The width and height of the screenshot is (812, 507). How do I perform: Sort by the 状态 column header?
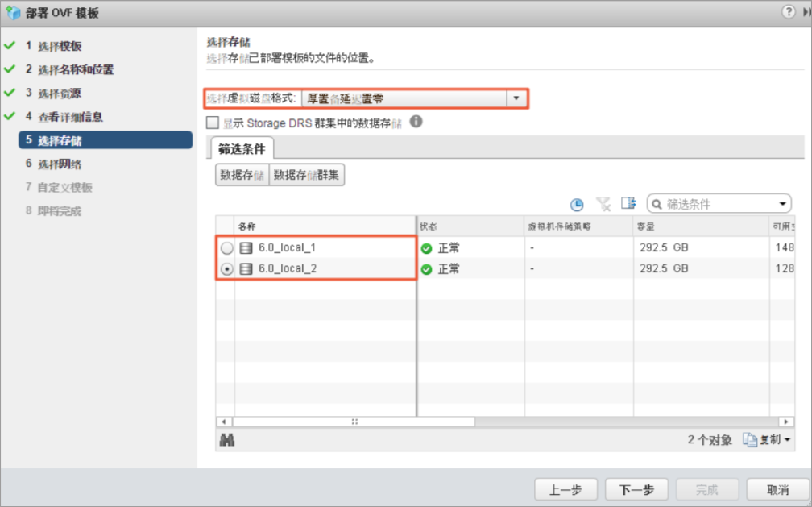470,226
